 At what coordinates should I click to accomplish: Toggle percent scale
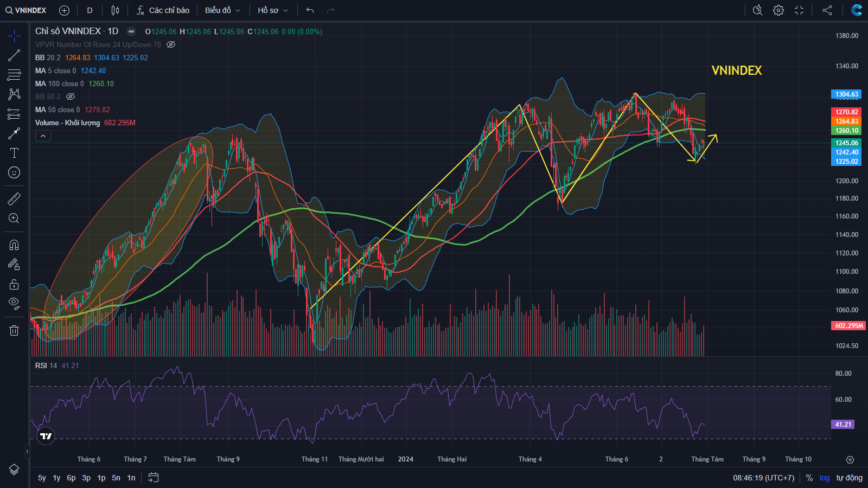pos(809,478)
